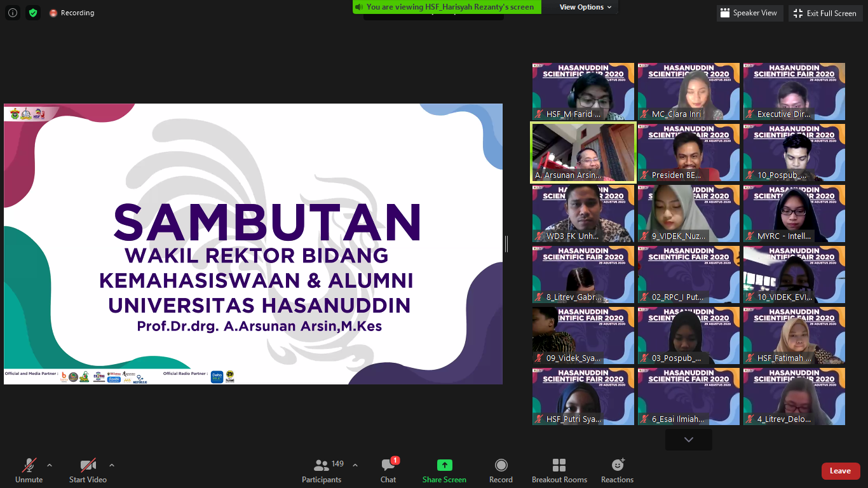Select HSF_M Farid video tile
The width and height of the screenshot is (868, 488).
[x=583, y=91]
